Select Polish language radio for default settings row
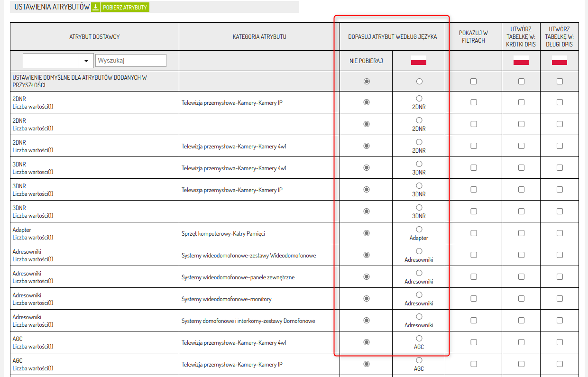Image resolution: width=588 pixels, height=377 pixels. tap(419, 82)
